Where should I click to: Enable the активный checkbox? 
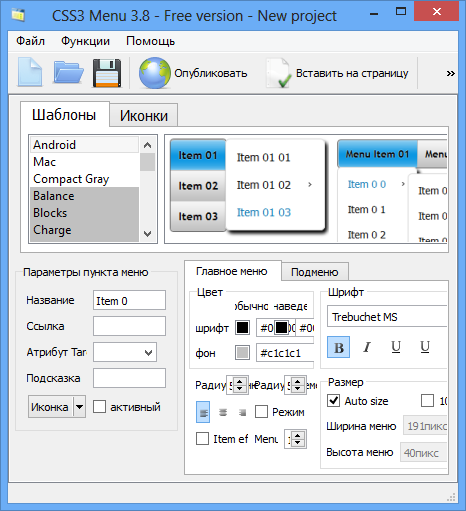coord(99,407)
